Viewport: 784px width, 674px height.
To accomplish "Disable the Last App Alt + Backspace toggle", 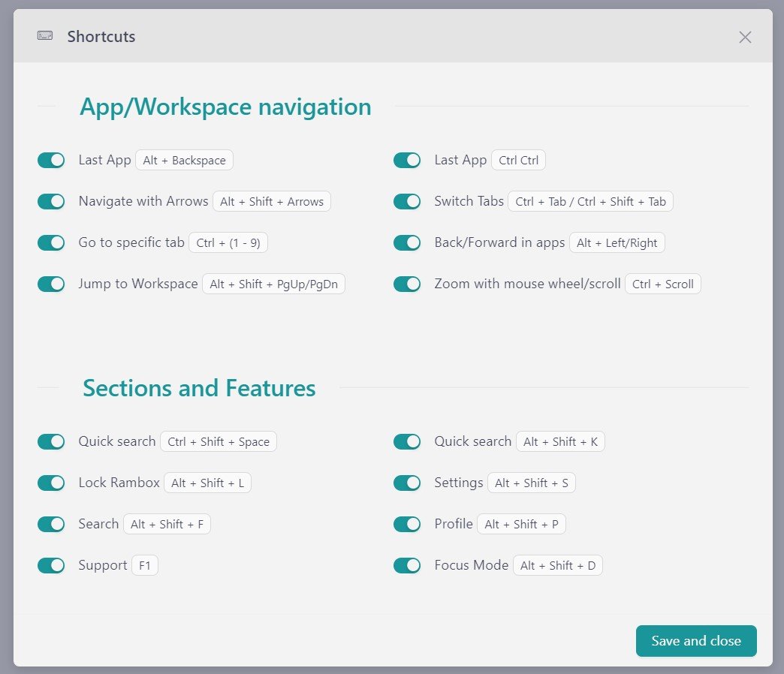I will [x=51, y=160].
